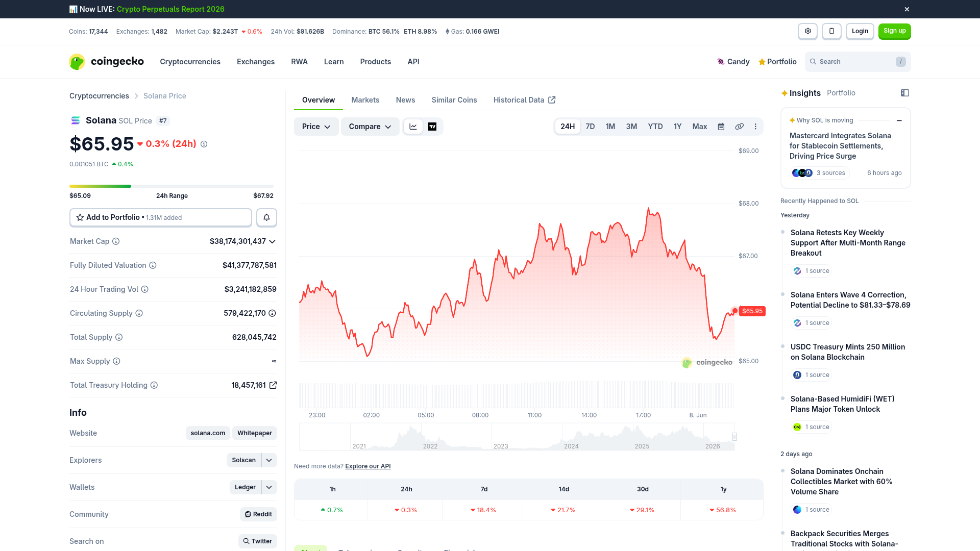Viewport: 980px width, 551px height.
Task: Switch to the Similar Coins tab
Action: click(x=454, y=100)
